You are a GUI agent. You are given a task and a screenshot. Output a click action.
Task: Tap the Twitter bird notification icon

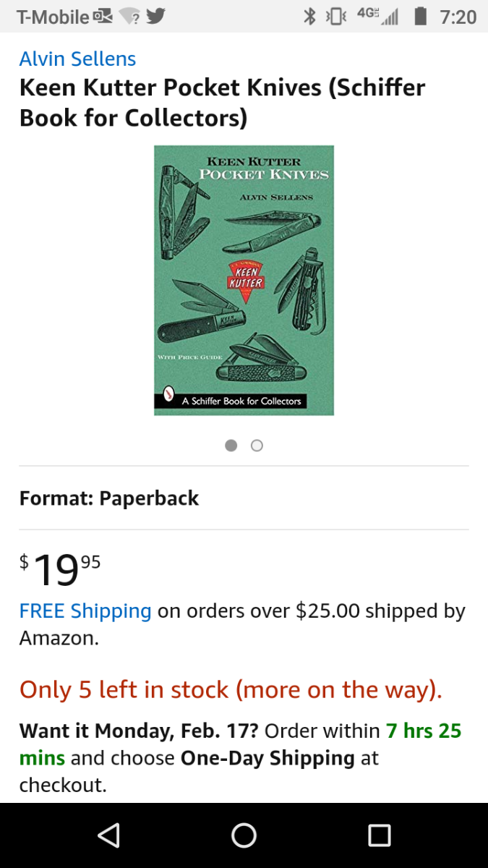[155, 16]
